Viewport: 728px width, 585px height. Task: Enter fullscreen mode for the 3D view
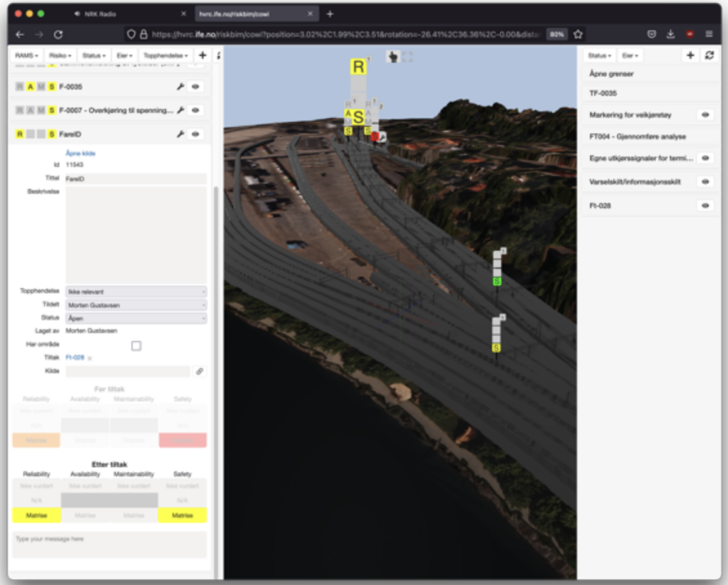point(407,57)
